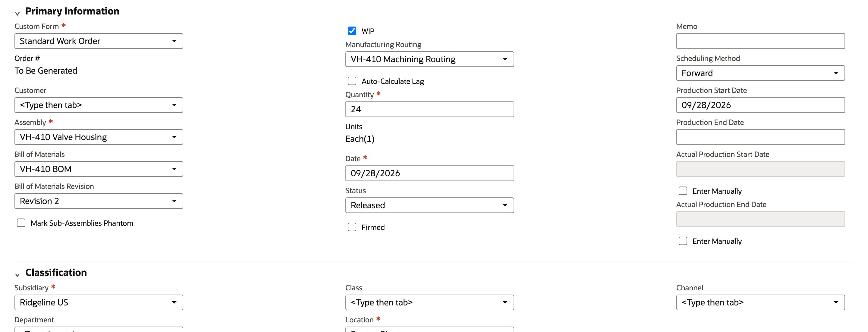Click the Production End Date field
Screen dimensions: 868x332
[x=760, y=137]
